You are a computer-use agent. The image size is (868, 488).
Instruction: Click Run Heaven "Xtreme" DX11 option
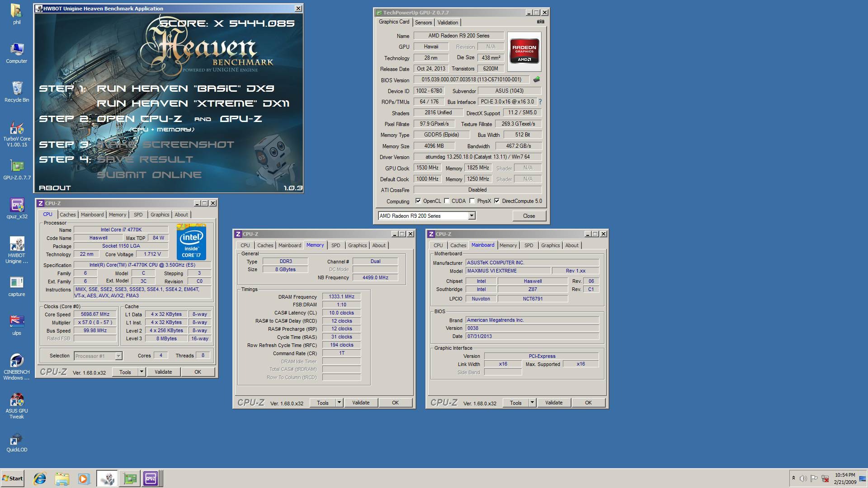click(x=193, y=103)
